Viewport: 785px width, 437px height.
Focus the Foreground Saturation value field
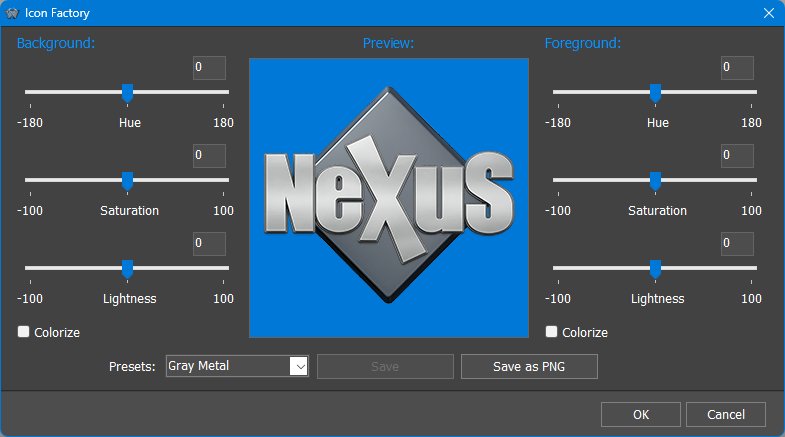[737, 156]
